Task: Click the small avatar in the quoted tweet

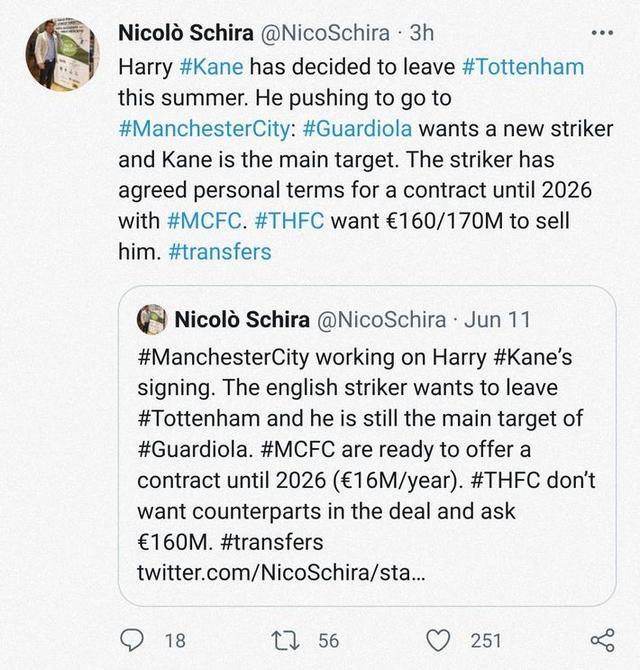Action: (x=152, y=320)
